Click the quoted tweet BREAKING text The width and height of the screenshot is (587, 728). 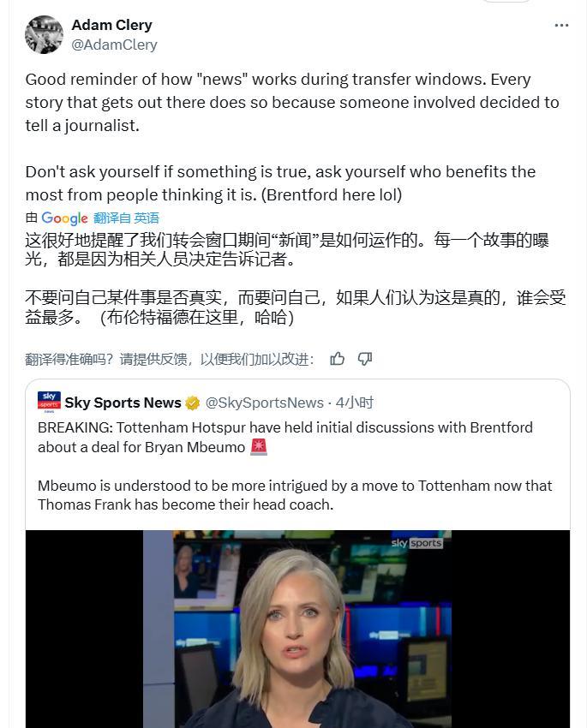[285, 437]
